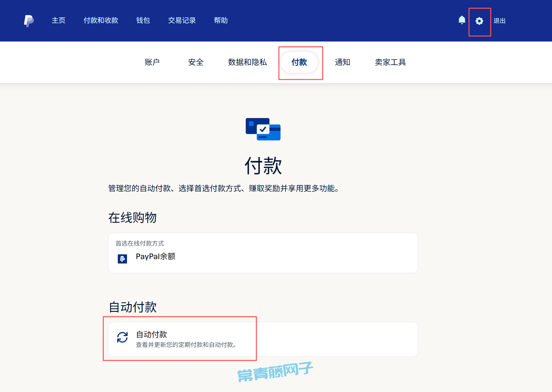Viewport: 552px width, 392px height.
Task: Open 付款和收款 menu item
Action: tap(101, 21)
